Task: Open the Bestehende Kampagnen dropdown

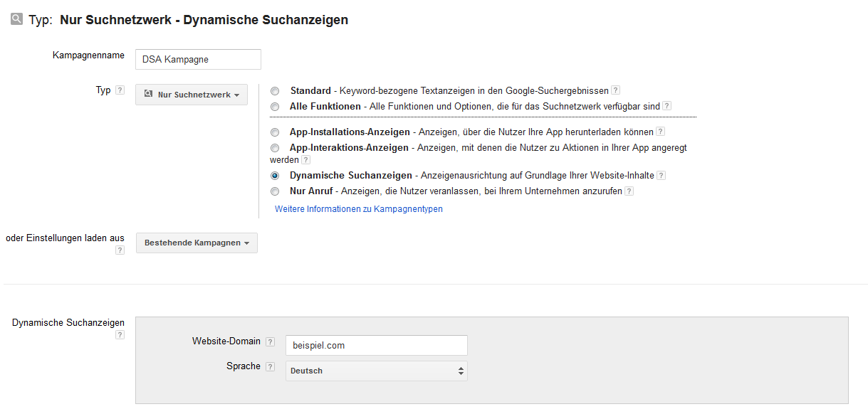Action: pos(197,243)
